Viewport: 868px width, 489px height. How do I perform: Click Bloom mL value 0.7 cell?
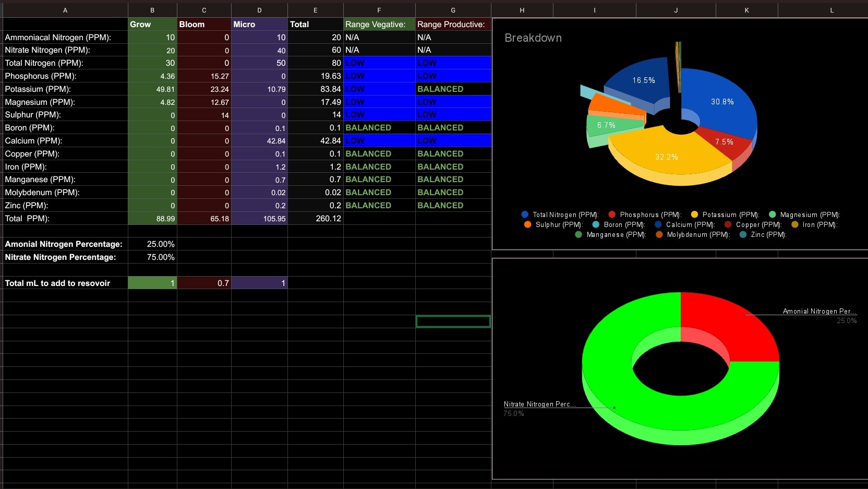204,283
